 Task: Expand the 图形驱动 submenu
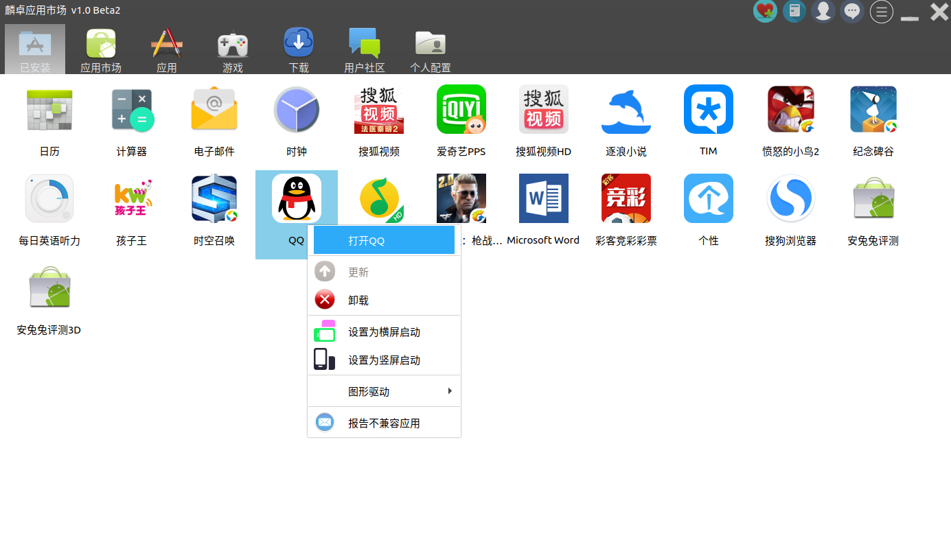click(384, 391)
